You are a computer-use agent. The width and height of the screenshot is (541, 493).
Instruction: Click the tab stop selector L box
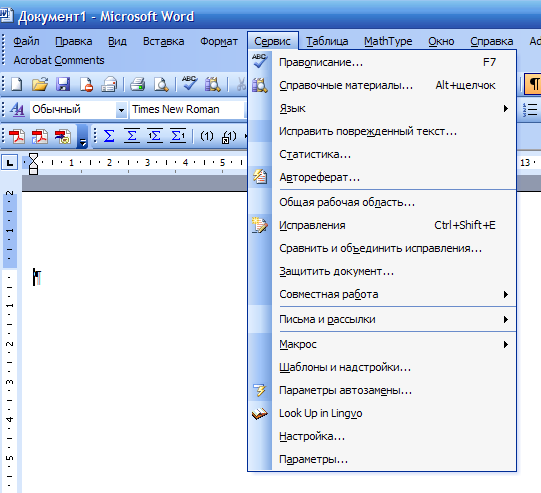[x=10, y=162]
